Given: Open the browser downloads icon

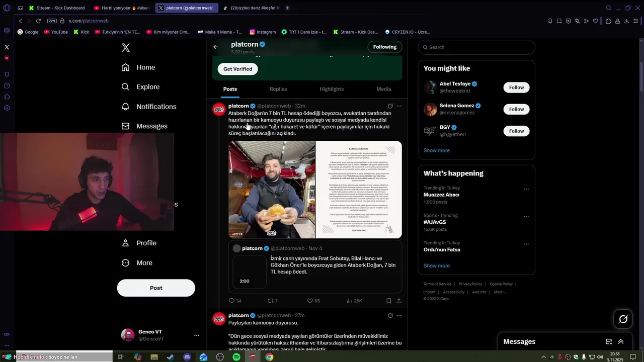Looking at the screenshot, I should [626, 21].
